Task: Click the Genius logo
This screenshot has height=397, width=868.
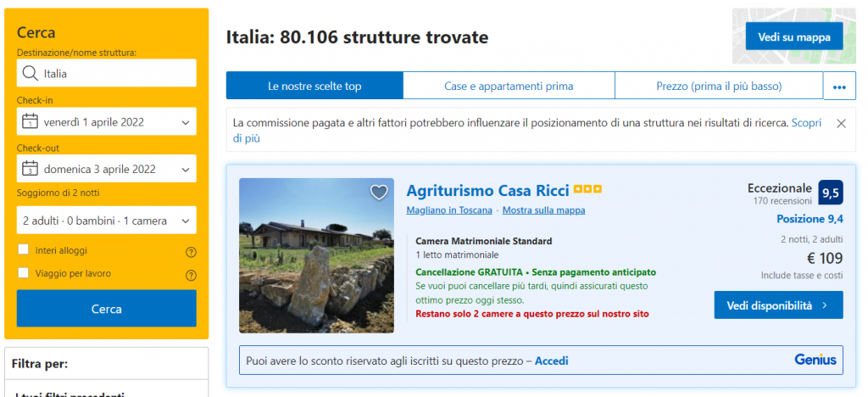Action: 815,360
